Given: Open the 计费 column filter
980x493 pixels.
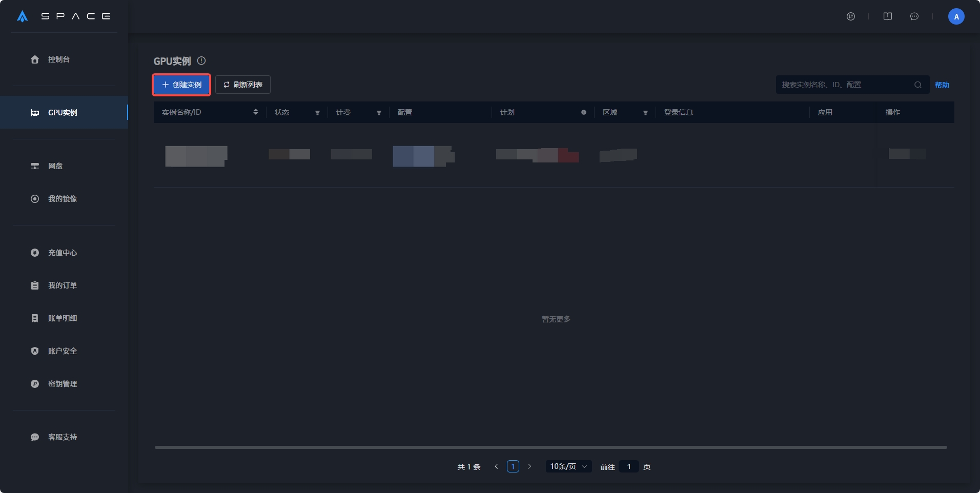Looking at the screenshot, I should (x=379, y=113).
